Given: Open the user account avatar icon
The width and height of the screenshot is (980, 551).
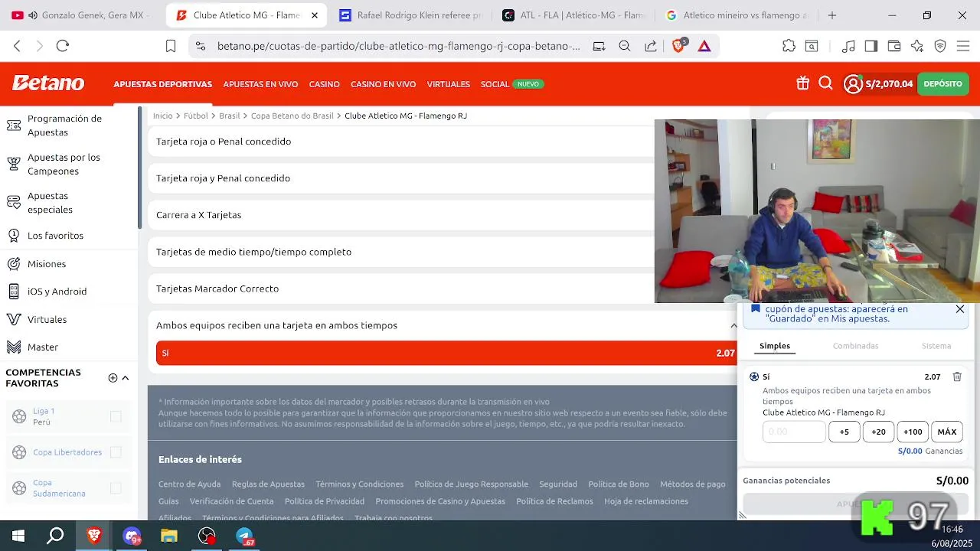Looking at the screenshot, I should click(853, 84).
